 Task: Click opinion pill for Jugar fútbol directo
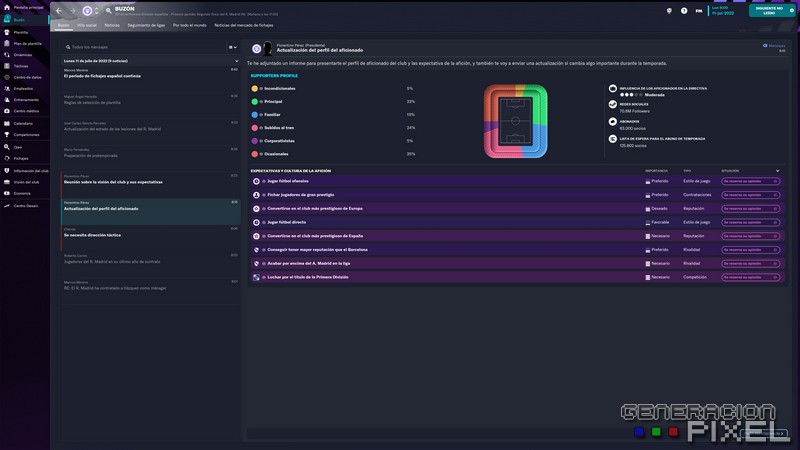pyautogui.click(x=751, y=222)
